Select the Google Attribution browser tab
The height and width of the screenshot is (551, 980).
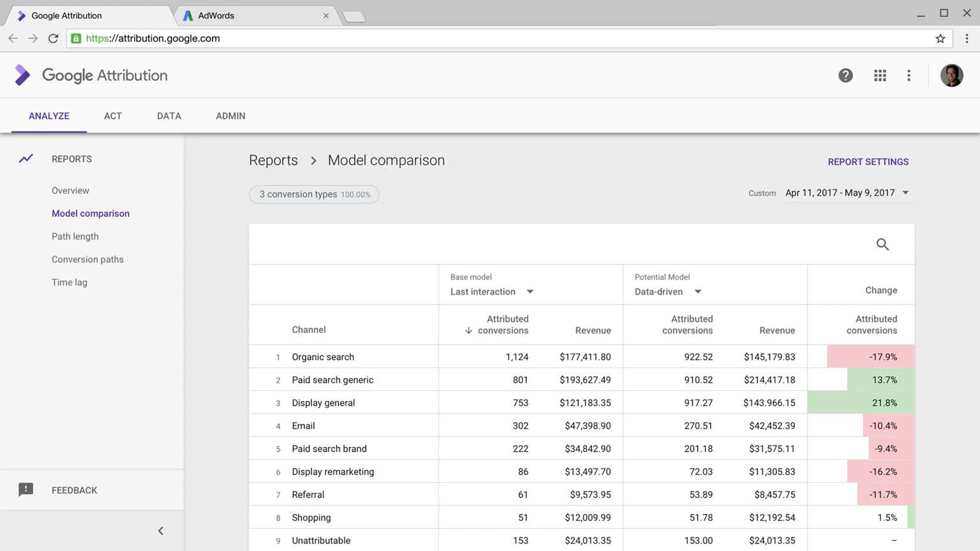coord(89,15)
